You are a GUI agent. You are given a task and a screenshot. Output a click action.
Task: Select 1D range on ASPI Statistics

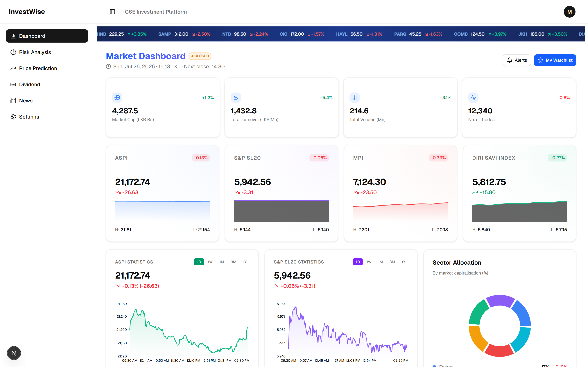coord(199,262)
